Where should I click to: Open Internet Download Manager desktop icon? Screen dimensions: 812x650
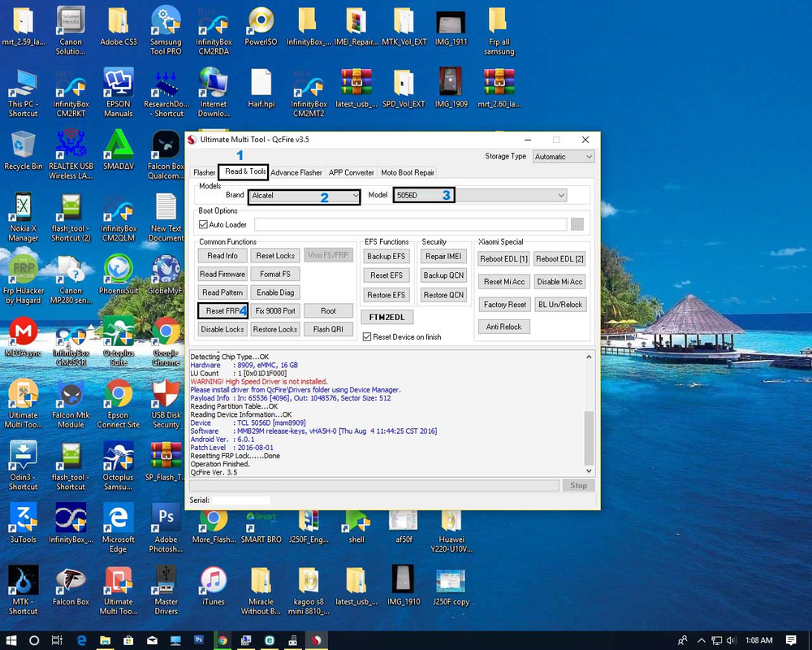(x=214, y=93)
